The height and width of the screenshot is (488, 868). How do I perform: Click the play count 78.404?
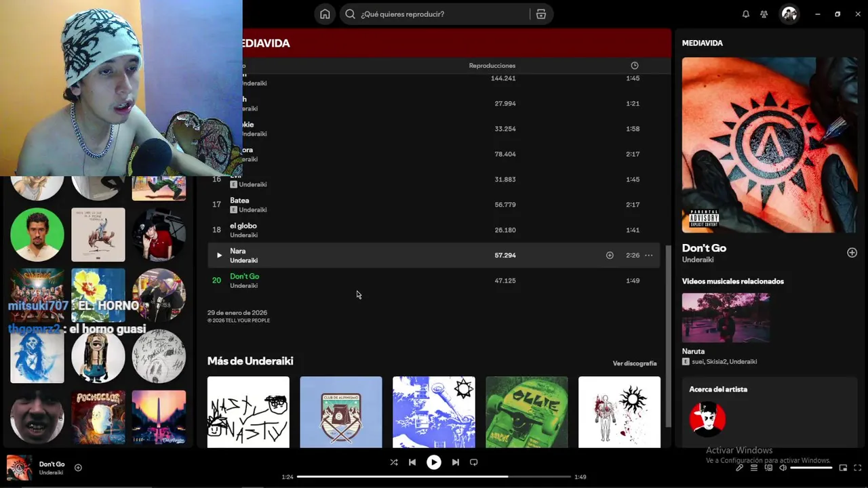coord(505,155)
